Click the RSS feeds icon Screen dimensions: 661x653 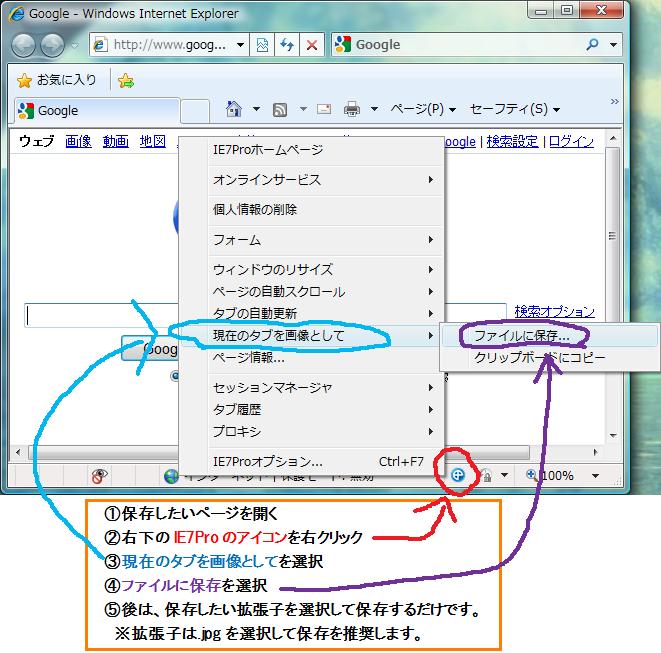click(x=280, y=110)
